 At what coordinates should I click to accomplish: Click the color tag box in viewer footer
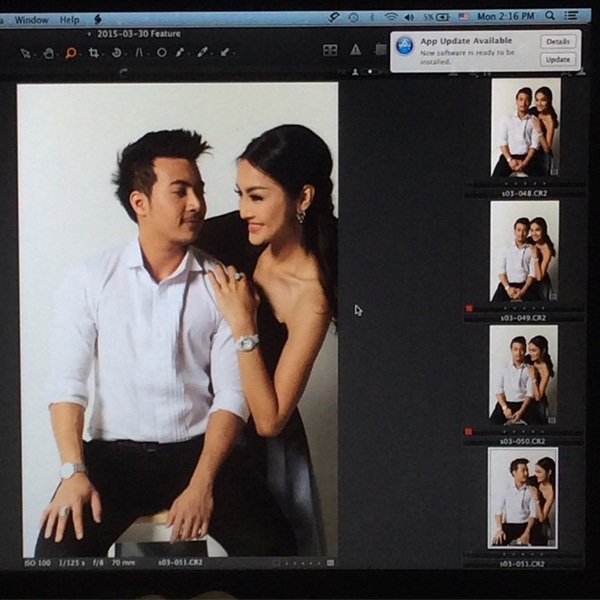tap(276, 563)
